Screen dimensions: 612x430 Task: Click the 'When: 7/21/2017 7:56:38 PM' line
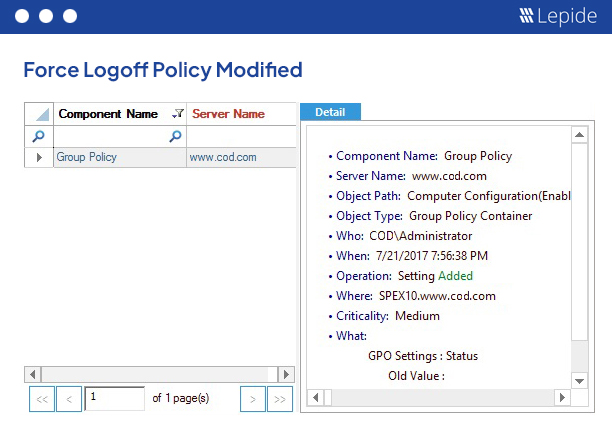408,256
